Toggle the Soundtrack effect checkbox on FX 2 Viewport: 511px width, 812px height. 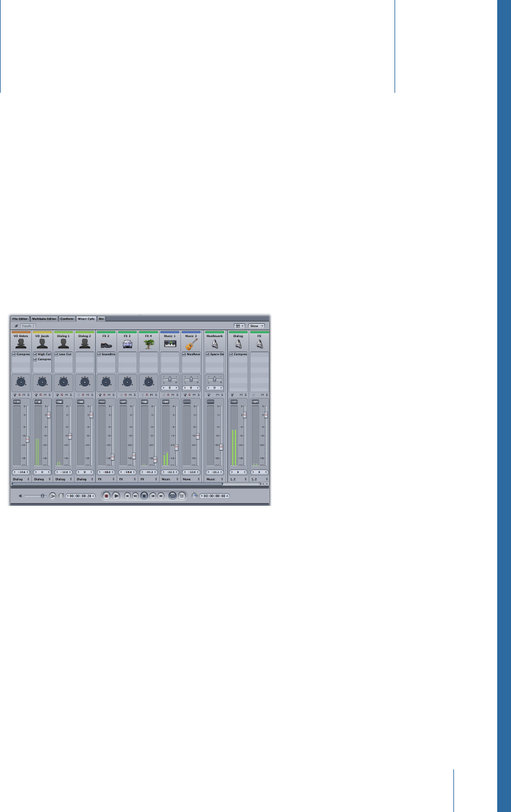click(x=99, y=354)
